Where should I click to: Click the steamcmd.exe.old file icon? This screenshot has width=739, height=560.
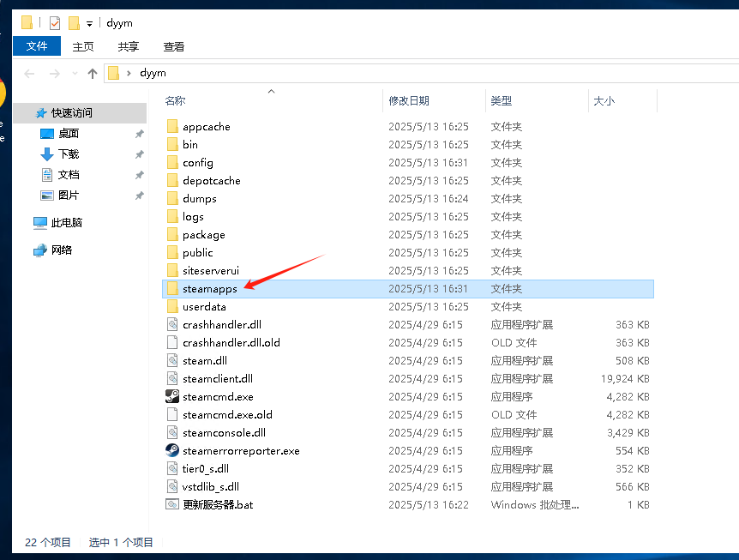(x=172, y=414)
